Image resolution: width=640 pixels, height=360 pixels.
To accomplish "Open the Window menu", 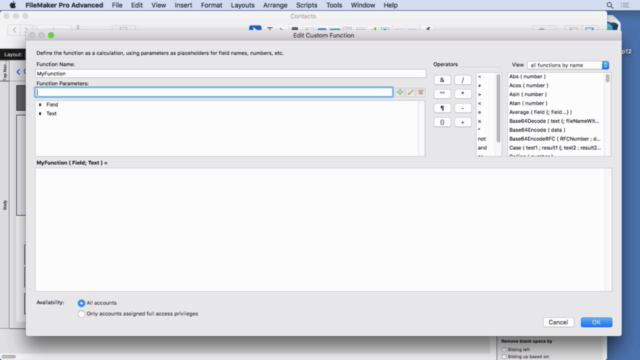I will pos(363,5).
